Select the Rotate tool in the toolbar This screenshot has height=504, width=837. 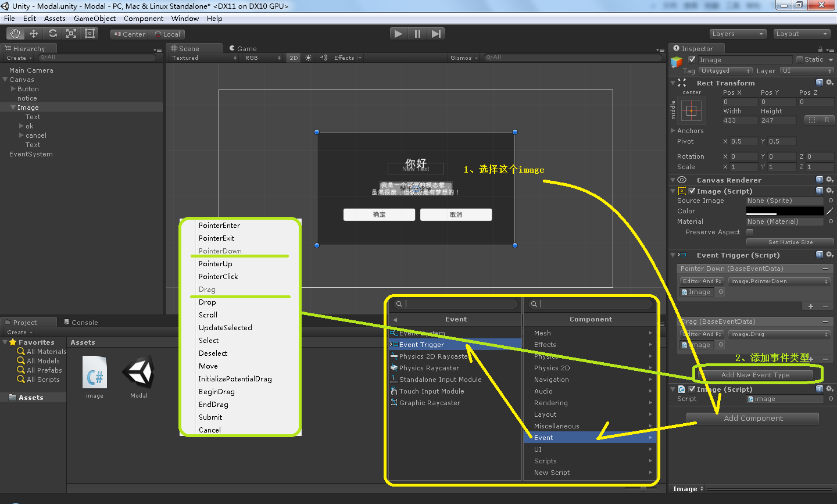(53, 34)
